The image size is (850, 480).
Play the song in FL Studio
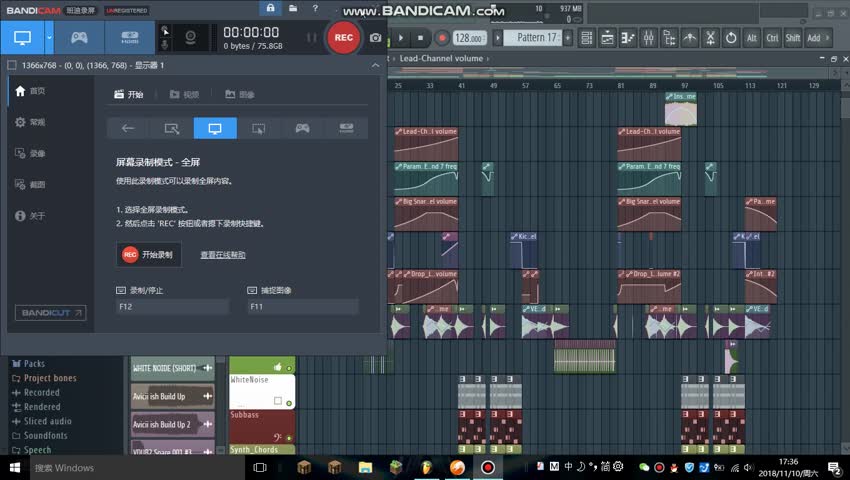click(x=401, y=38)
